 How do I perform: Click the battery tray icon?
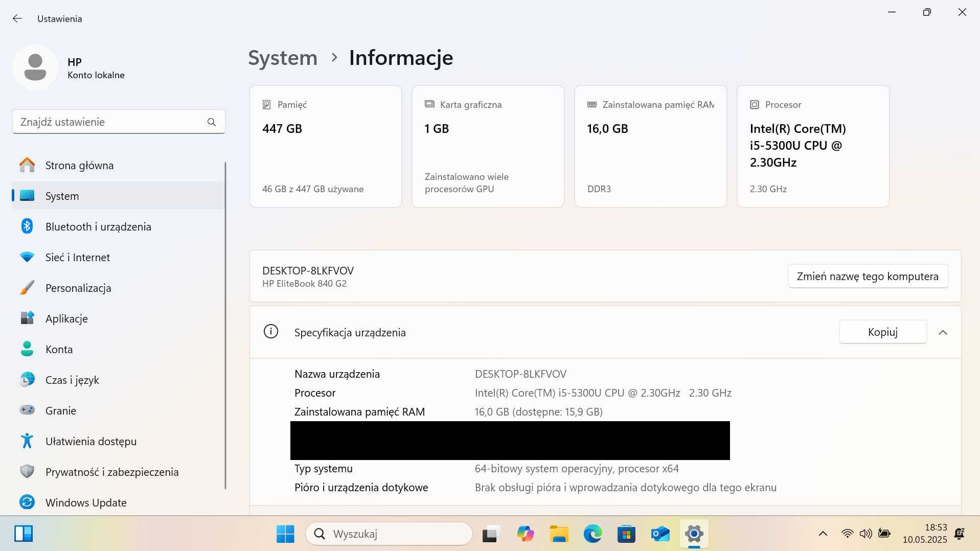(884, 534)
